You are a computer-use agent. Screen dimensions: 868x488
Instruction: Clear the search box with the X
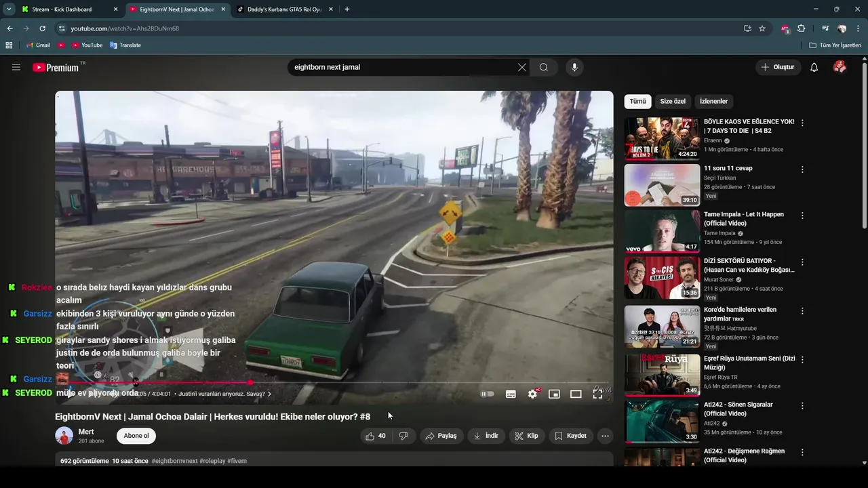pos(521,67)
